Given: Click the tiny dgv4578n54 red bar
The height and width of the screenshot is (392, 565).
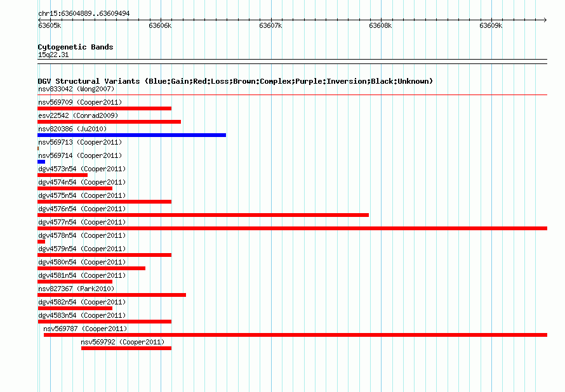Looking at the screenshot, I should pos(41,242).
